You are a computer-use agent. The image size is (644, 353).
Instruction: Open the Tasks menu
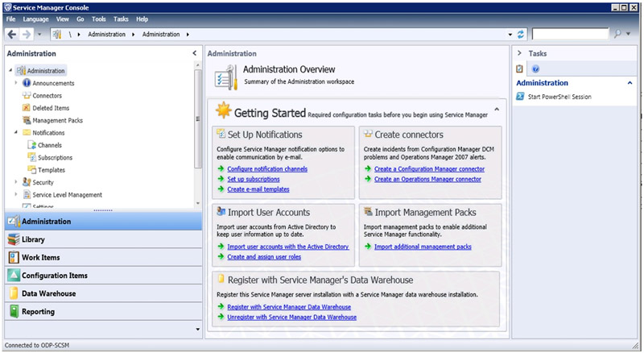coord(121,19)
